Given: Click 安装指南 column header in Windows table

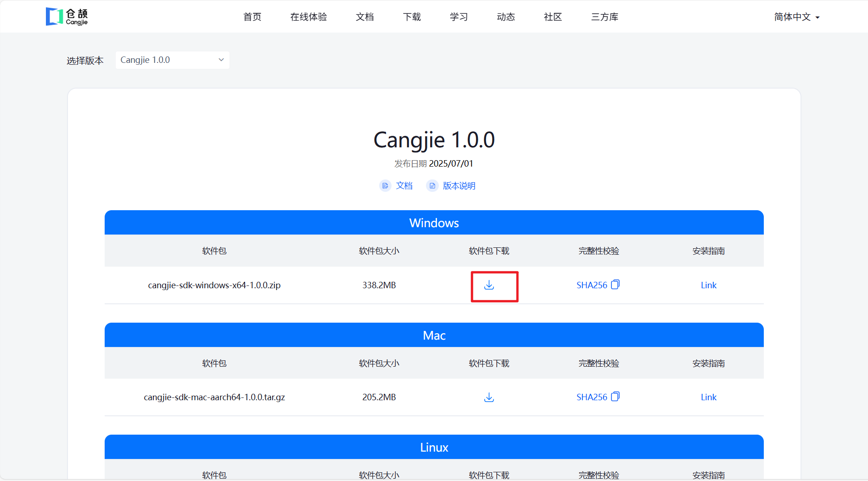Looking at the screenshot, I should pyautogui.click(x=709, y=251).
